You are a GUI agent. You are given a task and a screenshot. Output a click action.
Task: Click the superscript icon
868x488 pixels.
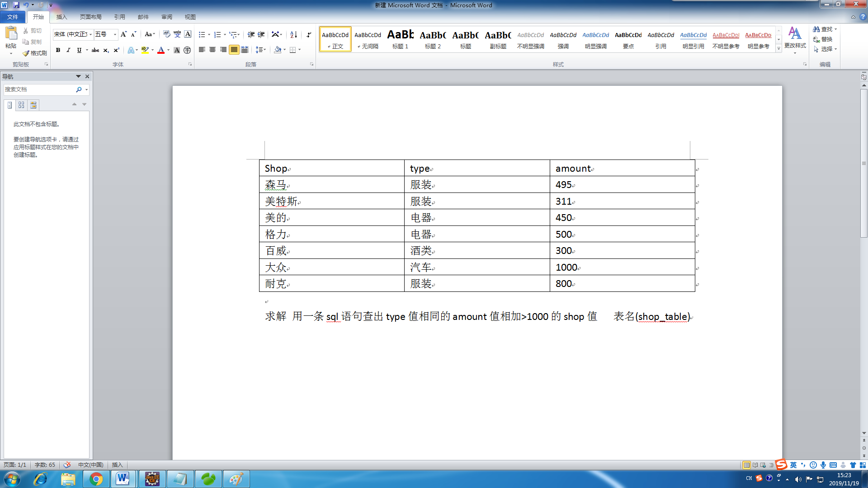tap(116, 50)
